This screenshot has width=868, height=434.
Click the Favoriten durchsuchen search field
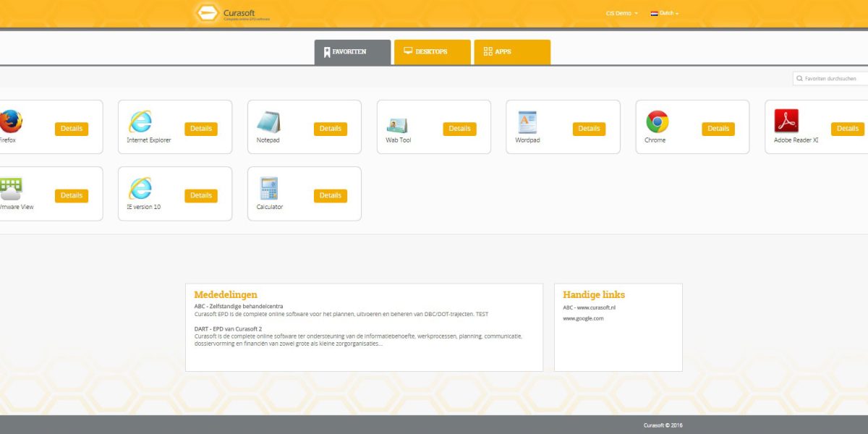[x=830, y=77]
